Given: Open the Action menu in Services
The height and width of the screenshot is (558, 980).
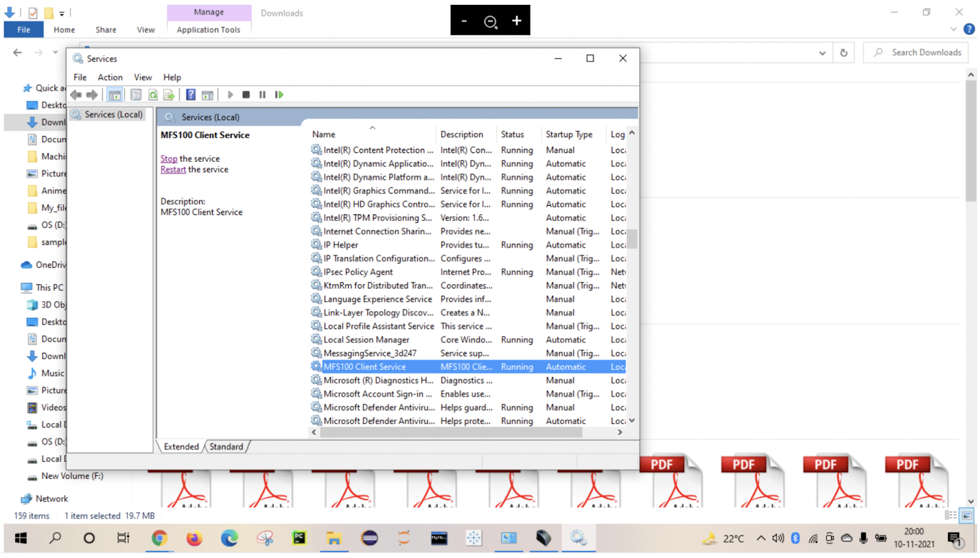Looking at the screenshot, I should pos(110,77).
